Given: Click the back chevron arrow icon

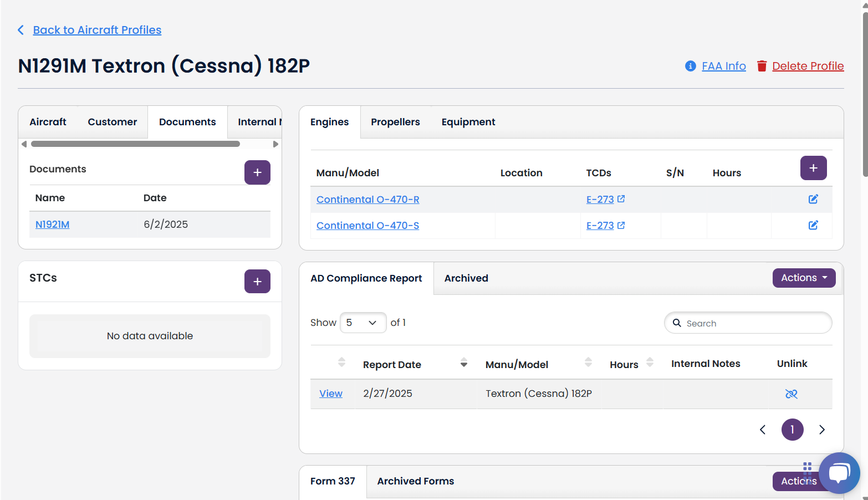Looking at the screenshot, I should pyautogui.click(x=21, y=30).
